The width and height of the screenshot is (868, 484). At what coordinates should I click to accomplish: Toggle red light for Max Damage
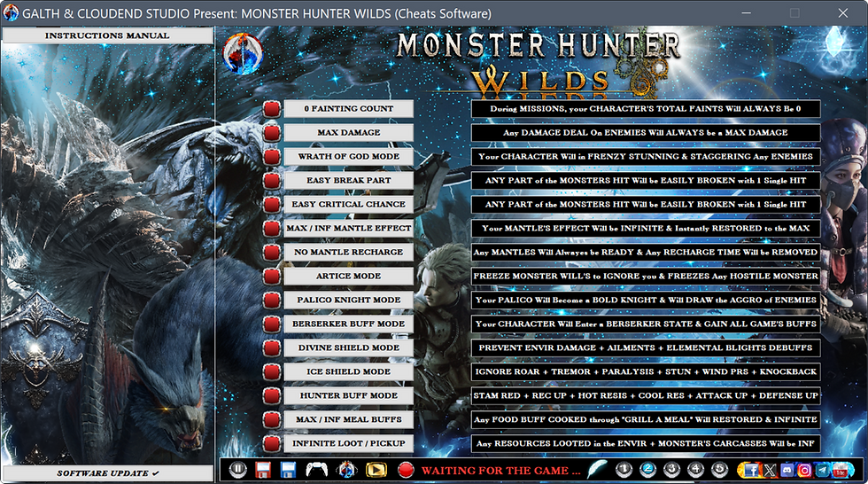coord(272,132)
